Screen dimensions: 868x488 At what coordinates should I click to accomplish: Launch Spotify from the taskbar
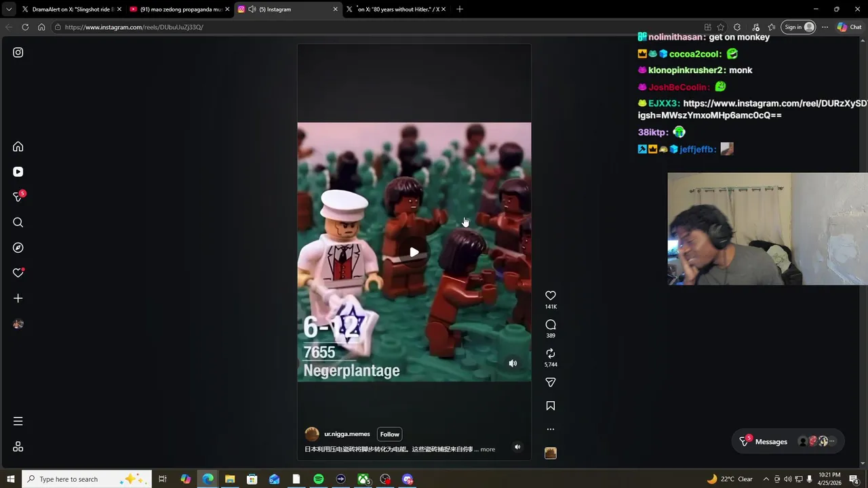pyautogui.click(x=319, y=479)
